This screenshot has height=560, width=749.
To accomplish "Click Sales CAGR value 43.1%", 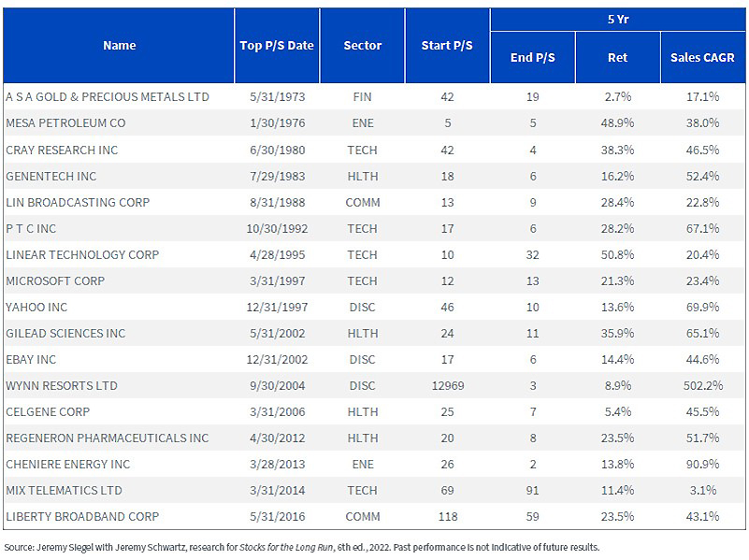I will click(x=702, y=517).
